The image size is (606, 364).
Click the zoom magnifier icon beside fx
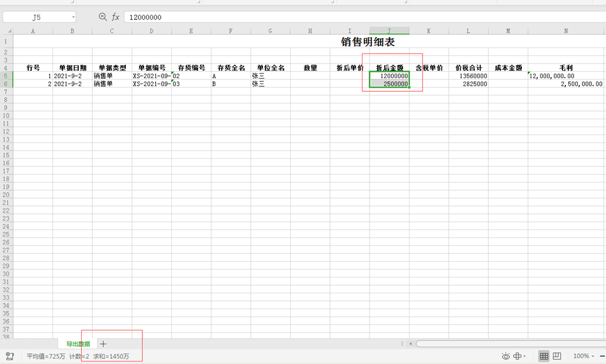tap(102, 17)
